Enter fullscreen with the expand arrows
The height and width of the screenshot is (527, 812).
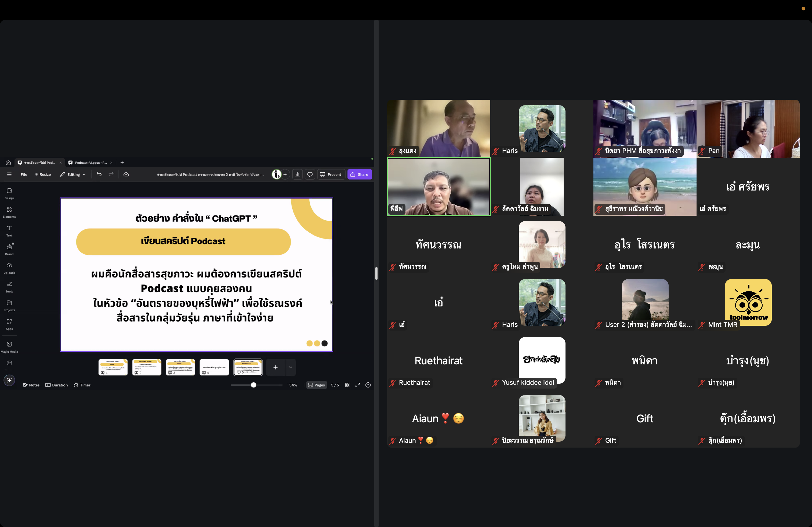tap(358, 385)
